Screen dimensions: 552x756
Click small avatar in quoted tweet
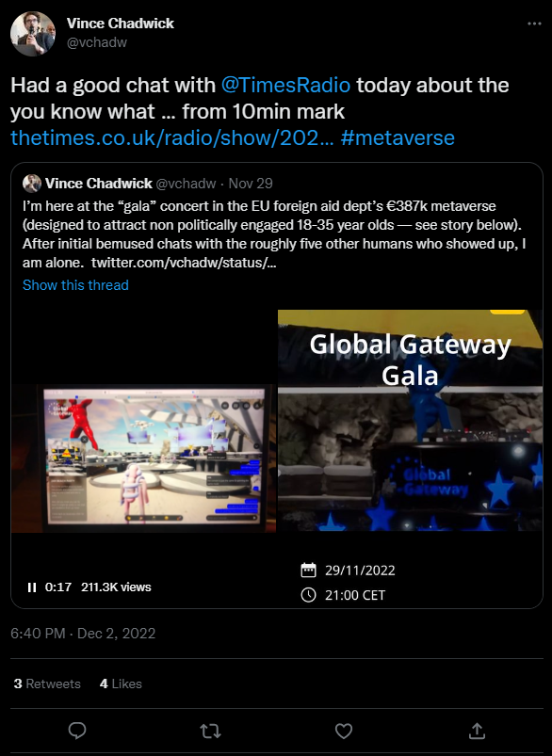pos(32,184)
